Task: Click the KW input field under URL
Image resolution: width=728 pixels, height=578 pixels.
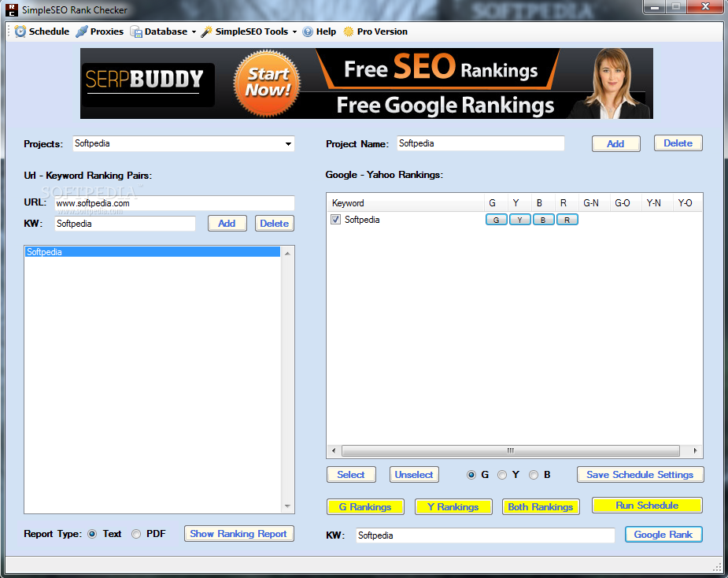Action: click(x=125, y=224)
